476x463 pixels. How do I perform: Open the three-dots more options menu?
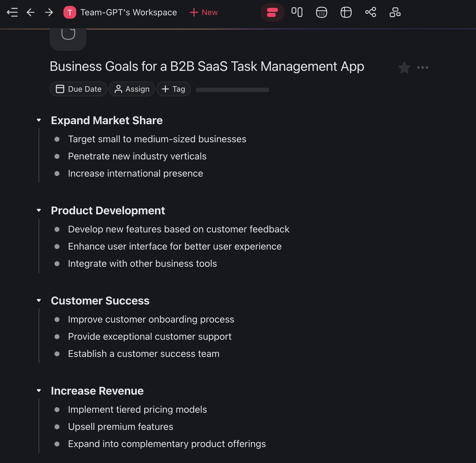(423, 67)
